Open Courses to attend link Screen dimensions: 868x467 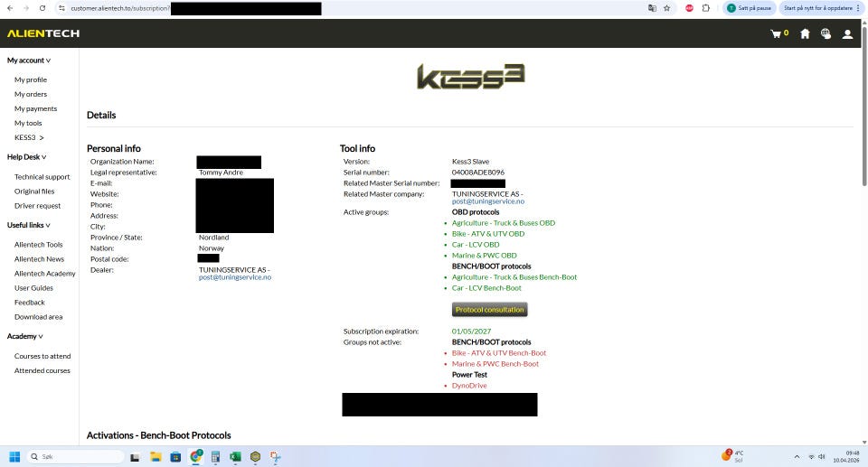(x=42, y=356)
